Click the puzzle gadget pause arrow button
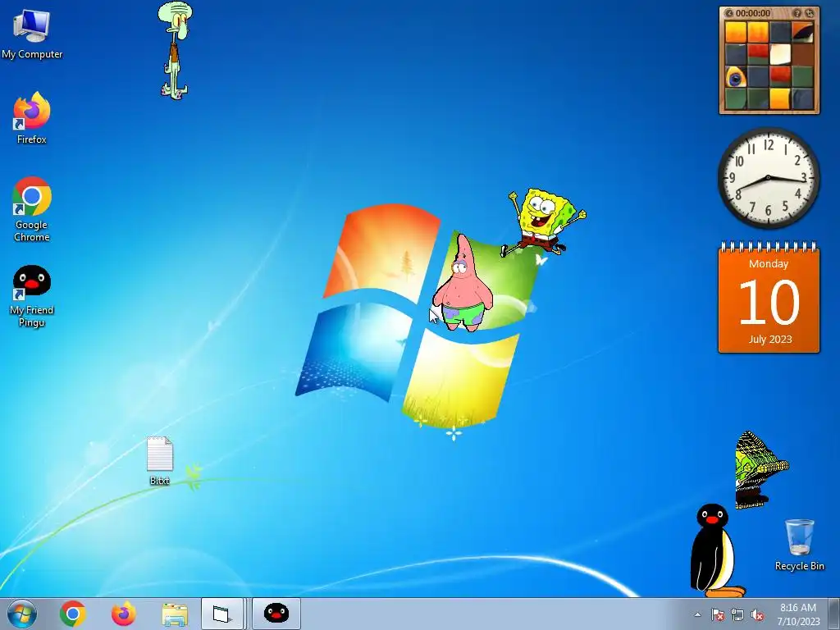The image size is (840, 630). 729,13
